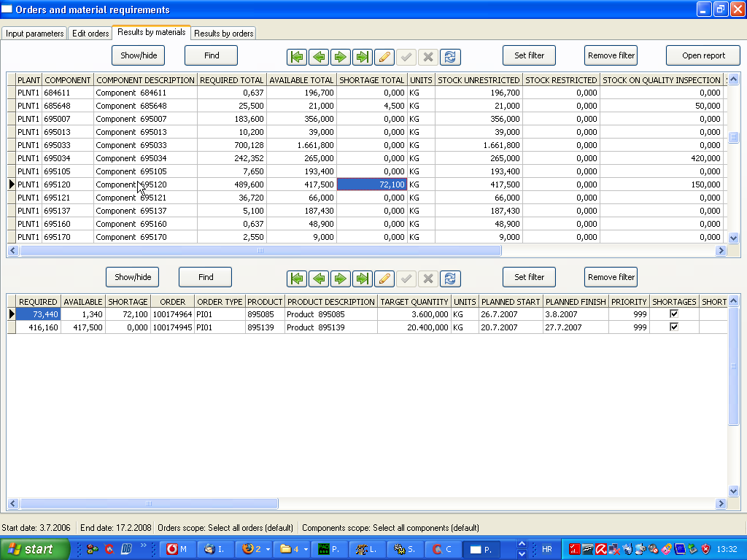Click previous record arrow in upper navigator
This screenshot has height=560, width=747.
318,56
